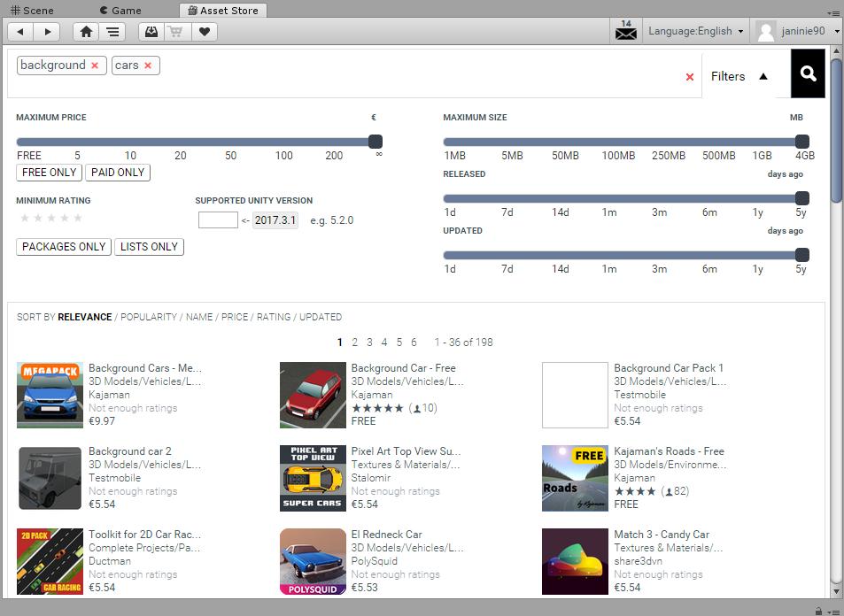Click the Updated days slider handle
Viewport: 844px width, 616px height.
click(x=802, y=255)
